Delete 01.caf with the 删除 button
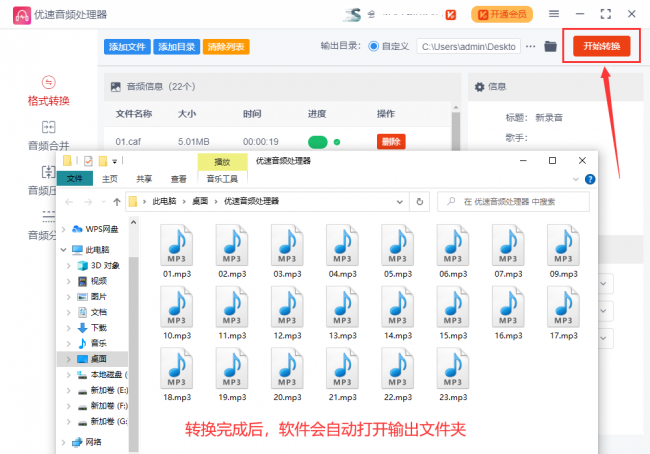Viewport: 650px width, 454px height. pyautogui.click(x=391, y=142)
